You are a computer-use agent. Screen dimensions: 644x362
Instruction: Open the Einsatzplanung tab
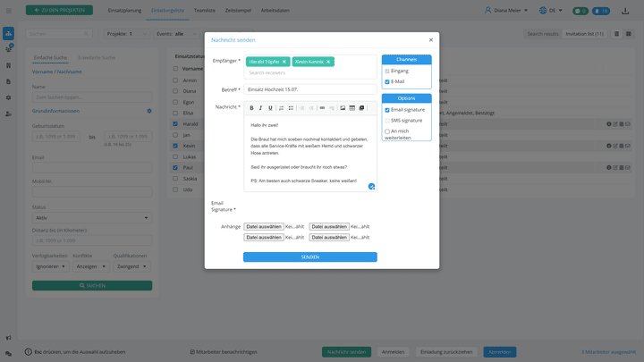(124, 10)
